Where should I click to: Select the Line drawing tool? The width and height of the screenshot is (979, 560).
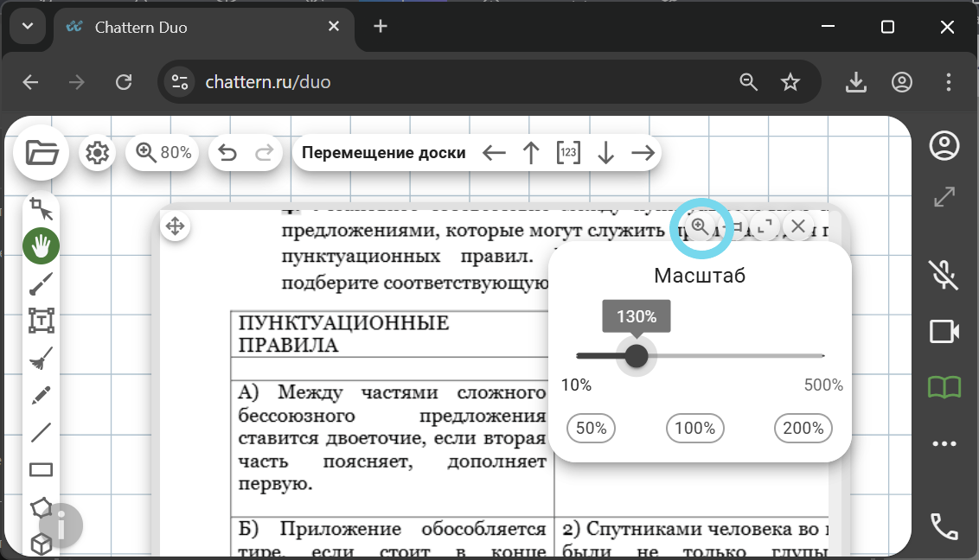(x=40, y=432)
